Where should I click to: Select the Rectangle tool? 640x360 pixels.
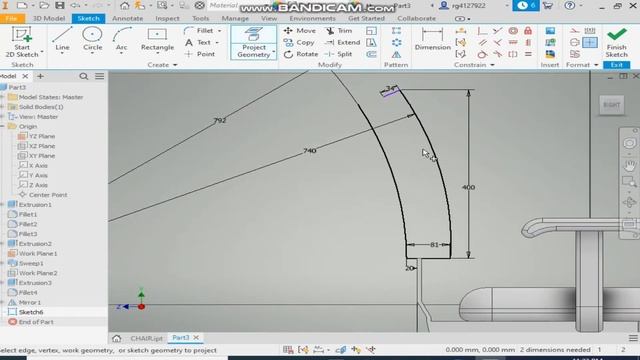pos(157,39)
